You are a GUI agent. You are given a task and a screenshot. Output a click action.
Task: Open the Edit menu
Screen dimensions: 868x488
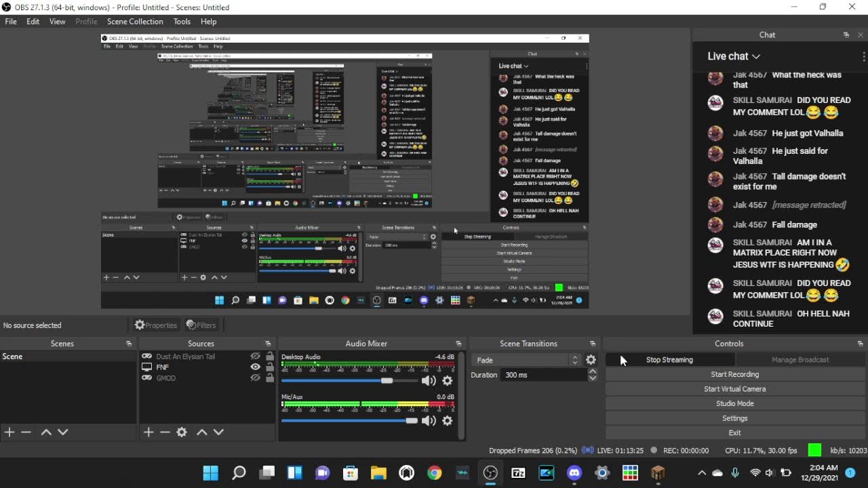pos(33,22)
